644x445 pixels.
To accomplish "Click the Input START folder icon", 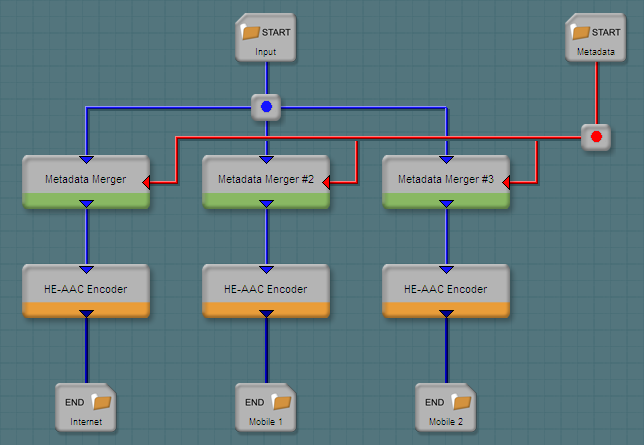I will (251, 32).
